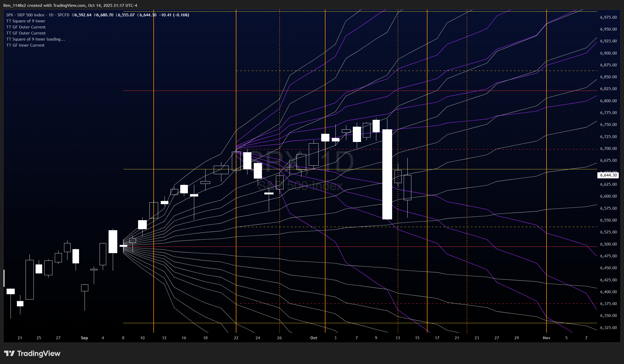Click the change value −10.41 (−0.16%)
The image size is (624, 364).
point(174,15)
